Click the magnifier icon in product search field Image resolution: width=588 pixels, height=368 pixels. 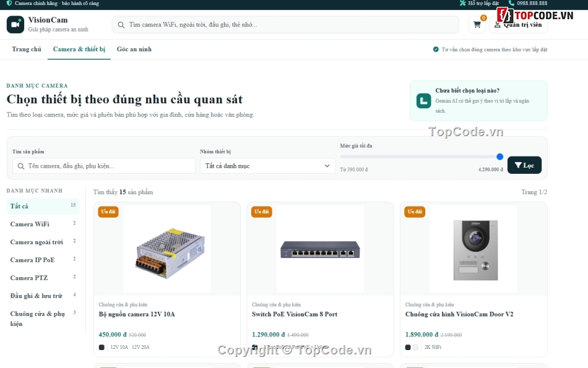coord(21,166)
